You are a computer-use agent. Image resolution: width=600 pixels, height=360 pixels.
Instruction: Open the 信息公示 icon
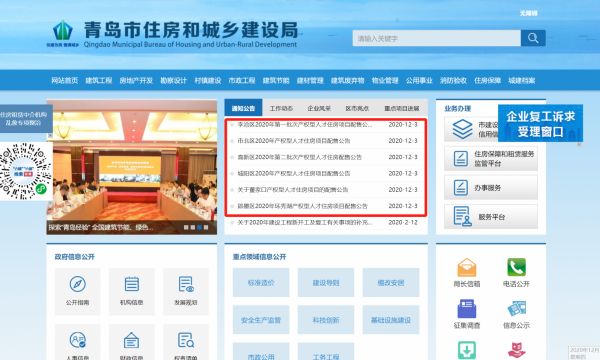tap(516, 309)
